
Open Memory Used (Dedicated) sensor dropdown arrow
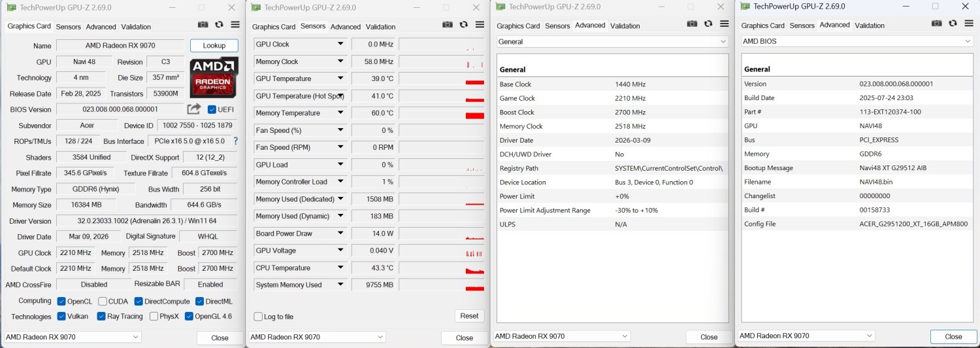tap(340, 199)
